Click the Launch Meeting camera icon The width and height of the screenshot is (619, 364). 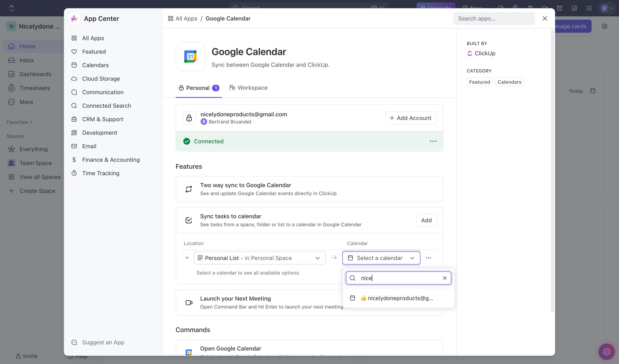189,303
